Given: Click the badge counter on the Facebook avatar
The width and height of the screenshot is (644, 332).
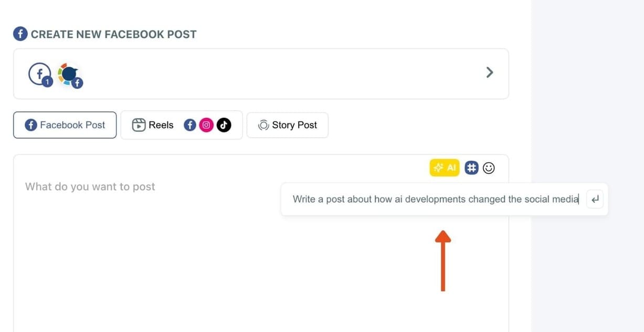Looking at the screenshot, I should pyautogui.click(x=47, y=82).
